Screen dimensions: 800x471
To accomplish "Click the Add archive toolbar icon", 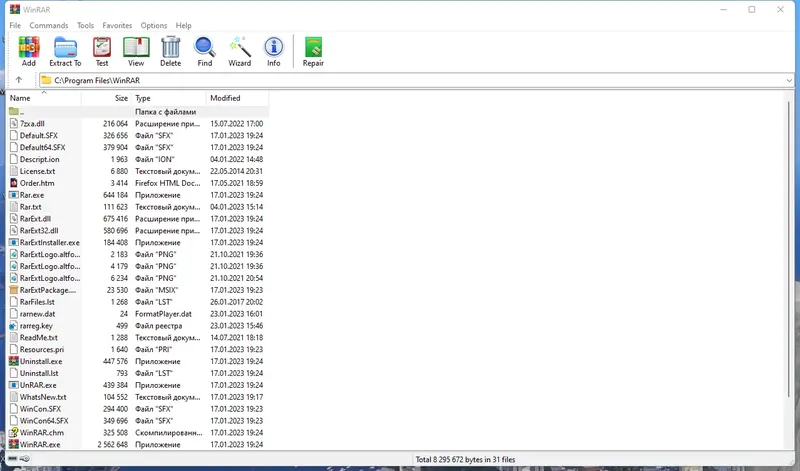I will tap(29, 47).
